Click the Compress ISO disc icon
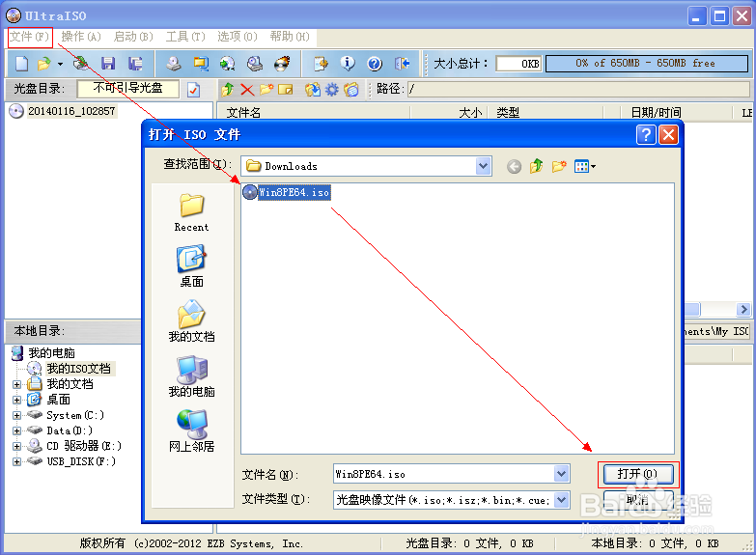The image size is (756, 555). pos(228,63)
